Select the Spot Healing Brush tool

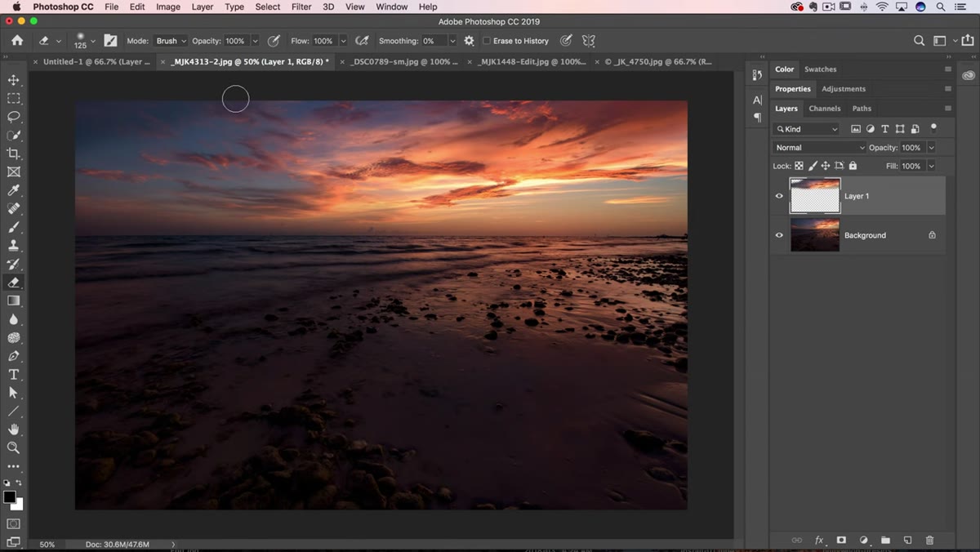tap(13, 209)
